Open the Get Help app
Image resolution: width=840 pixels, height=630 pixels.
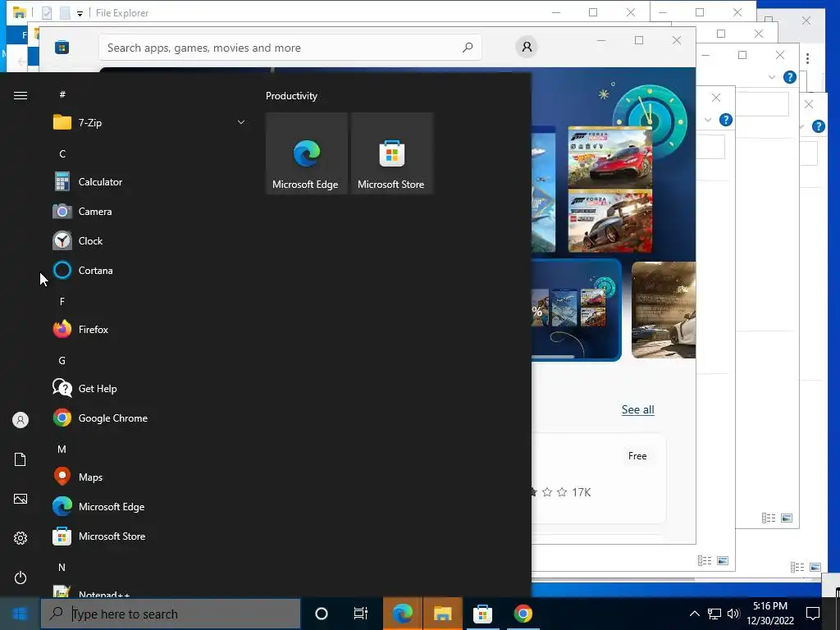pyautogui.click(x=149, y=388)
